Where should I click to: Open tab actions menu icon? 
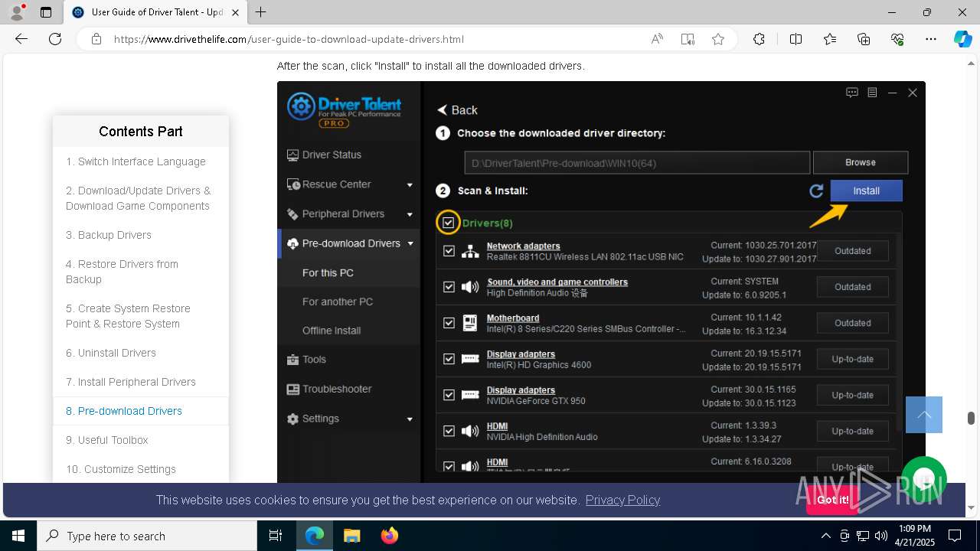(46, 12)
